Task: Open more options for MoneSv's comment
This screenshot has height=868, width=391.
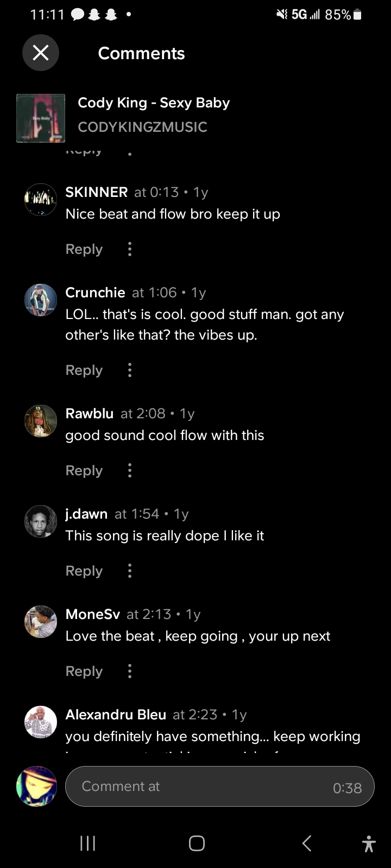Action: (x=129, y=671)
